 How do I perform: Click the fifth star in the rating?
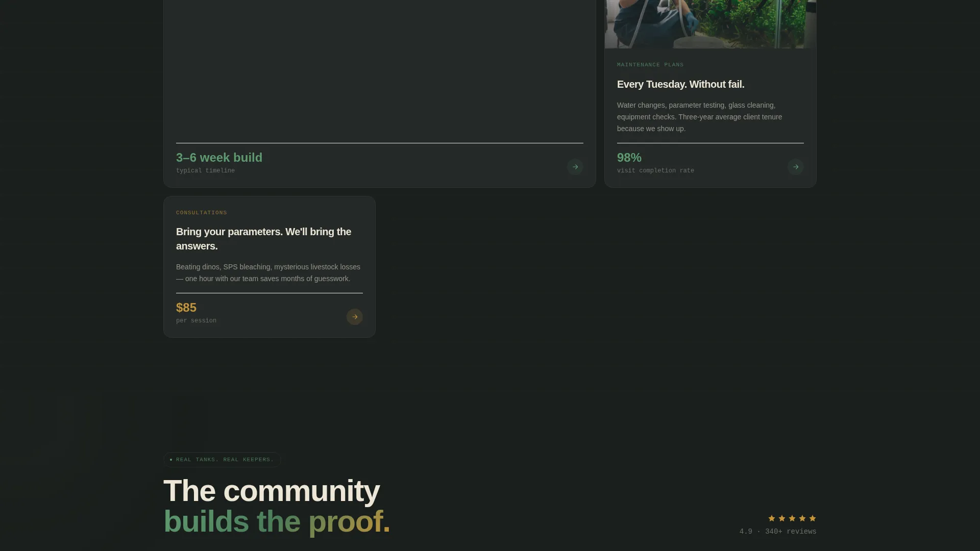pos(813,518)
